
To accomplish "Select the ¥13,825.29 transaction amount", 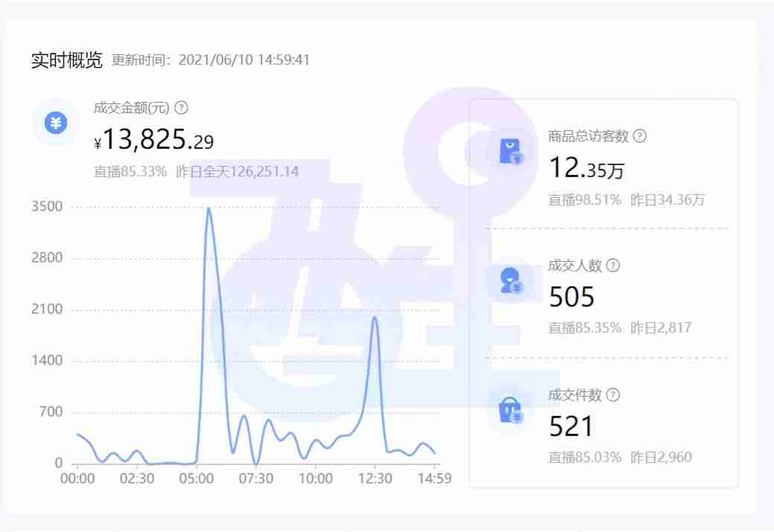I will (153, 139).
